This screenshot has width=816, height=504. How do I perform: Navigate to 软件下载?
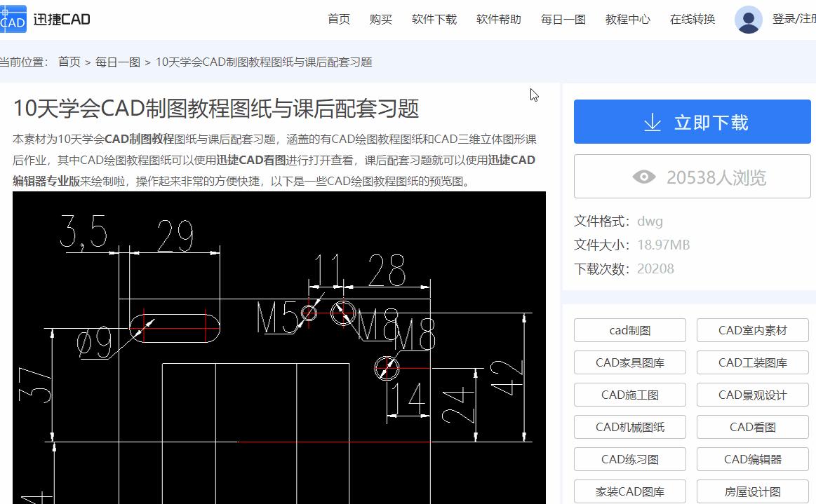(434, 19)
